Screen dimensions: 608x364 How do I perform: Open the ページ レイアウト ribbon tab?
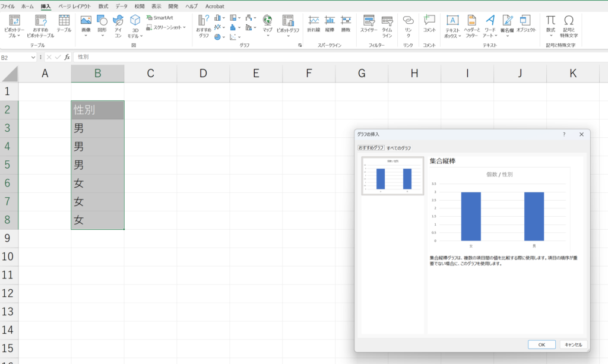pyautogui.click(x=74, y=6)
